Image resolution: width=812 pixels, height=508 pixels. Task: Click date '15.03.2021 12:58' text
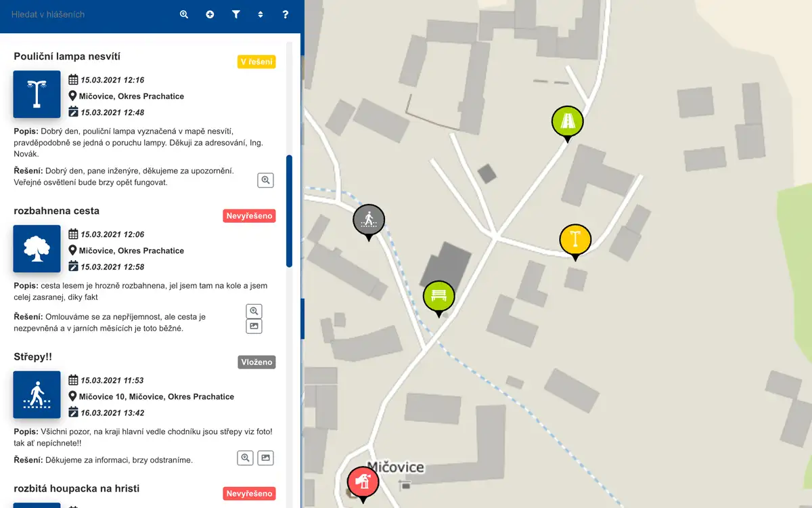[x=112, y=267]
